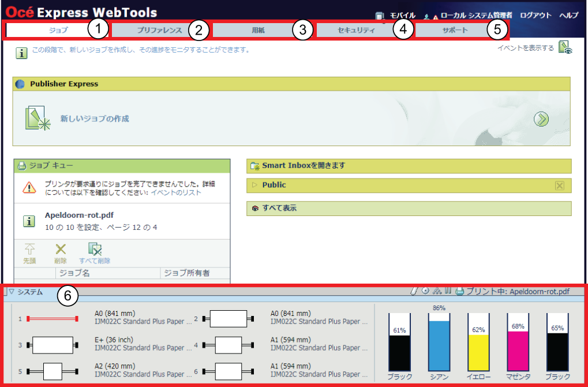Click the 86% cyan ink level bar
Image resolution: width=588 pixels, height=387 pixels.
click(x=439, y=342)
